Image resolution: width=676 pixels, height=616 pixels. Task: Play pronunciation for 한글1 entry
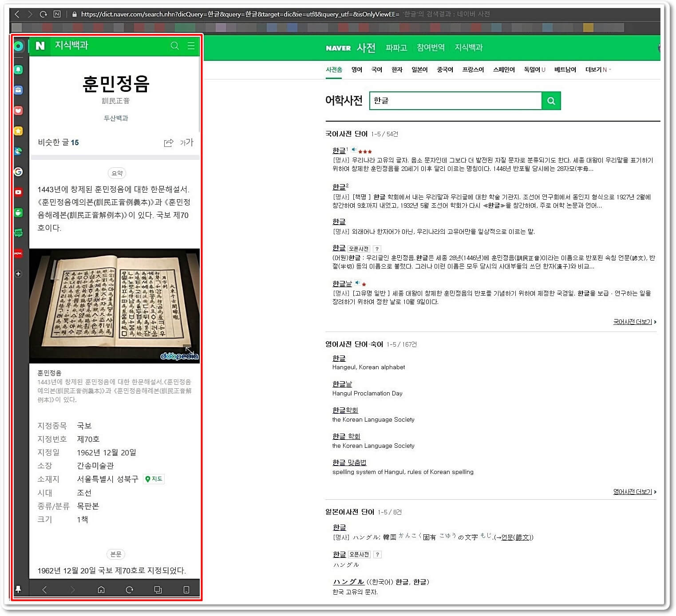[354, 150]
